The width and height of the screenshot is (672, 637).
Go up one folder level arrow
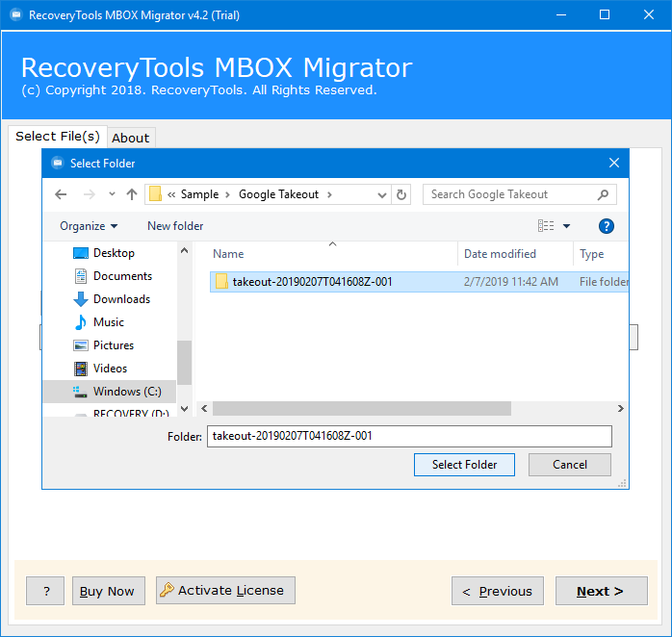tap(132, 194)
